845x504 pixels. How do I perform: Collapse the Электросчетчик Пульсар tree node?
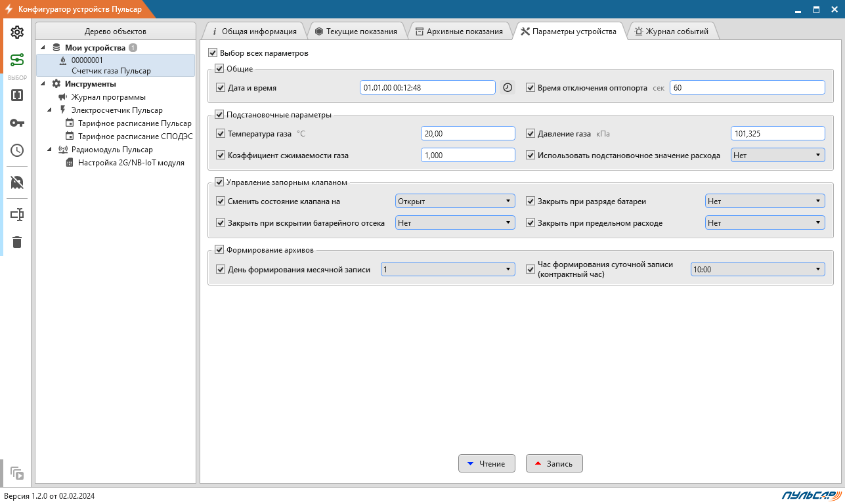click(x=50, y=110)
